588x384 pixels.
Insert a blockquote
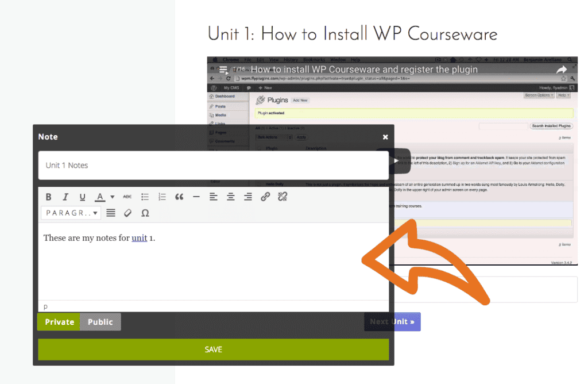179,197
